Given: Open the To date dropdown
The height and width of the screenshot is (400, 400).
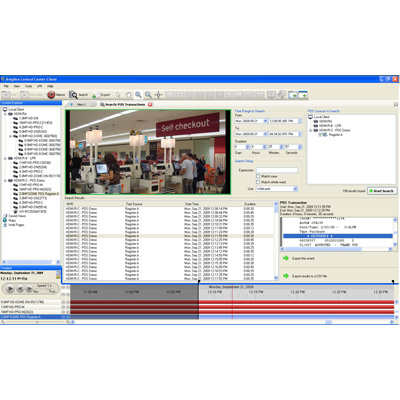Looking at the screenshot, I should 266,134.
